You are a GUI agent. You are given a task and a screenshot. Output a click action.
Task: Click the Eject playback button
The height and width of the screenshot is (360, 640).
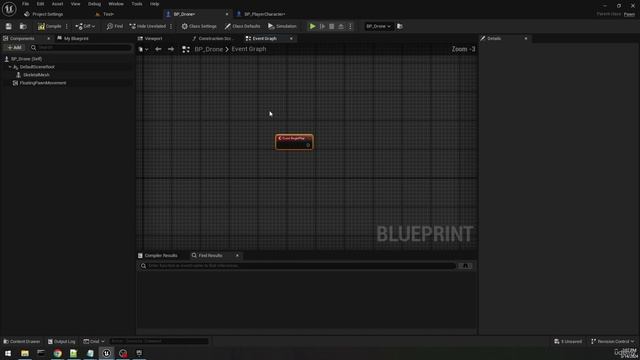click(341, 26)
